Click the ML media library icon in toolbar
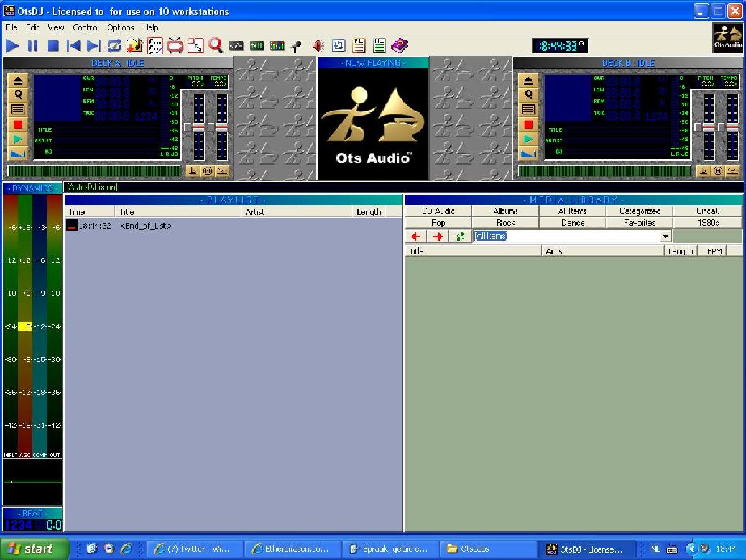 point(379,45)
